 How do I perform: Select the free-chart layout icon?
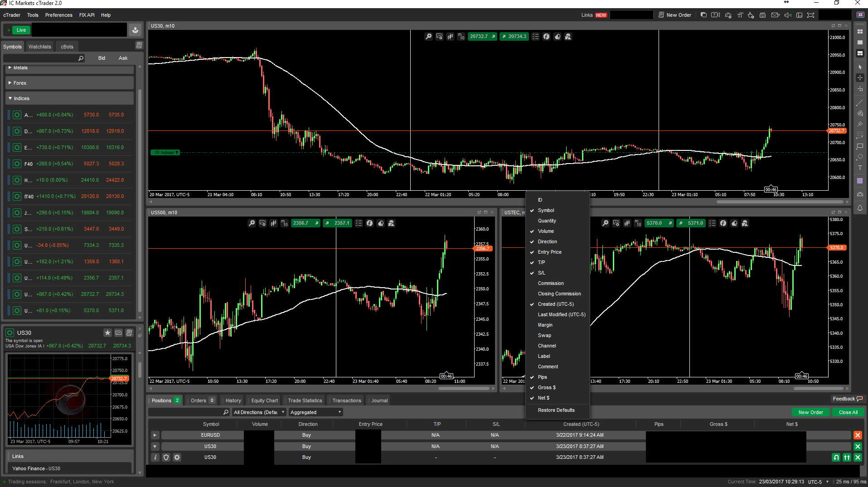coord(860,53)
